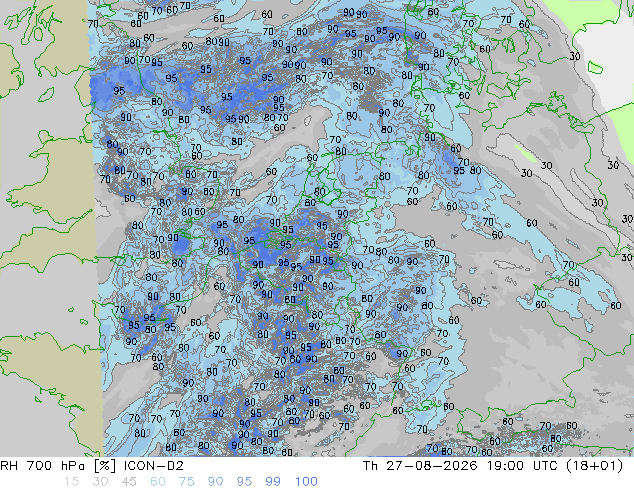Click legend value '90' in color scale

click(x=215, y=482)
